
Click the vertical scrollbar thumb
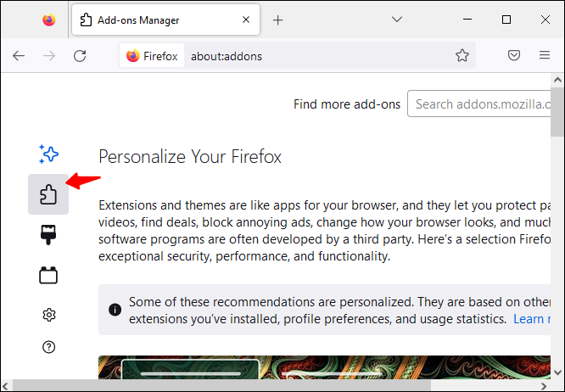[x=558, y=112]
